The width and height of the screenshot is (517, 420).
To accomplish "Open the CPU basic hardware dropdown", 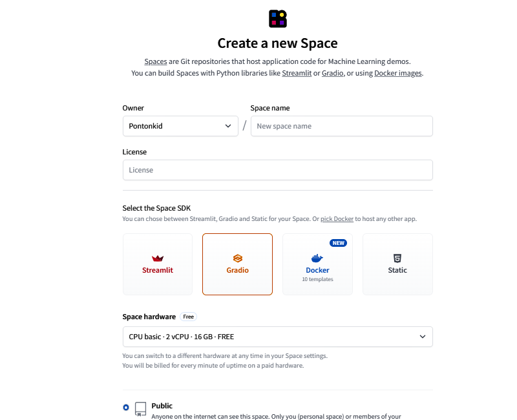I will (x=278, y=337).
